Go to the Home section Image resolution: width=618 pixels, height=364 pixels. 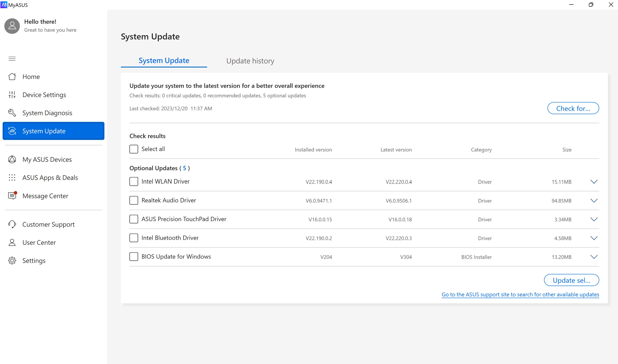31,76
